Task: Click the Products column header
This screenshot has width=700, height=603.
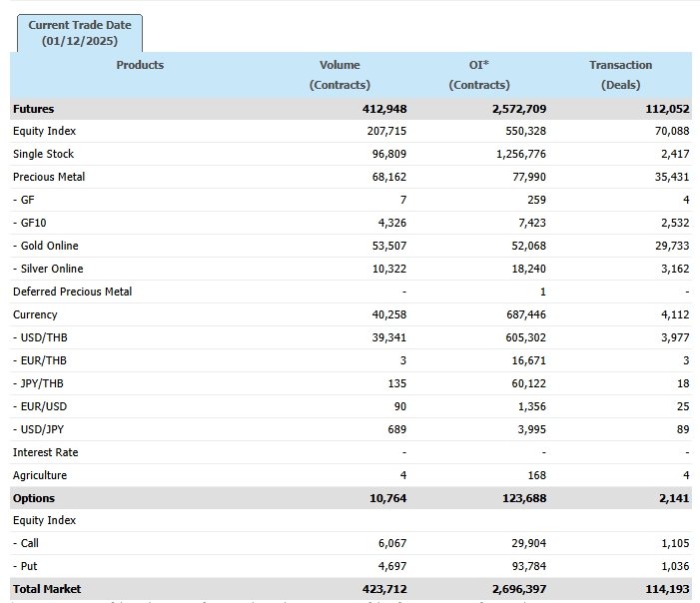Action: pos(140,65)
